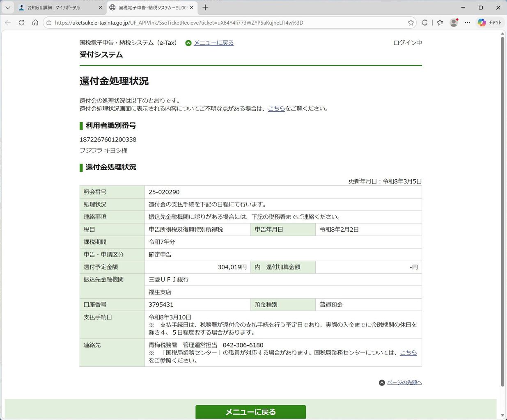The height and width of the screenshot is (420, 507).
Task: Click payment date 令和8年3月10日
Action: pyautogui.click(x=170, y=317)
